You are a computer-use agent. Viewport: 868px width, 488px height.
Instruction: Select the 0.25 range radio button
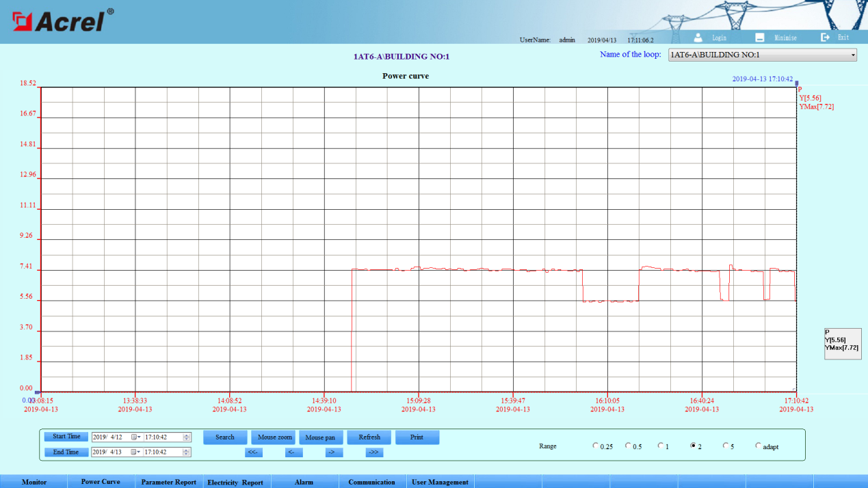[595, 446]
